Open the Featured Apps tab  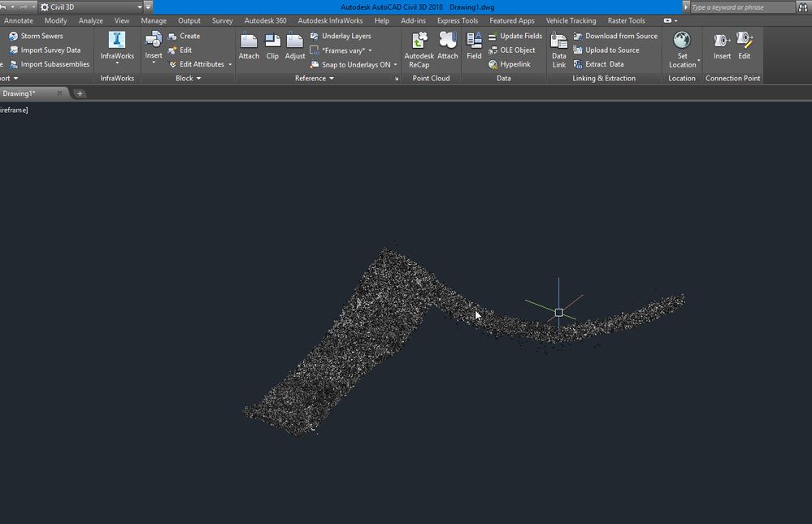pos(511,20)
